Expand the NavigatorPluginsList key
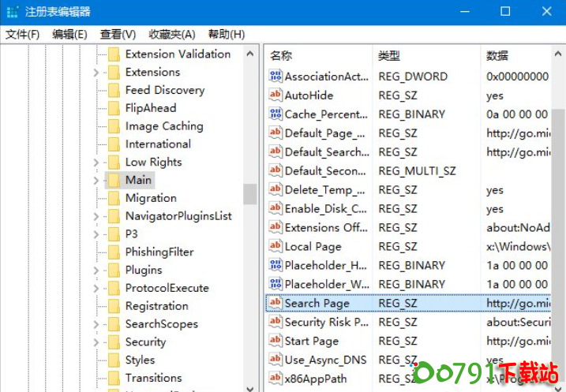The width and height of the screenshot is (566, 392). click(96, 216)
